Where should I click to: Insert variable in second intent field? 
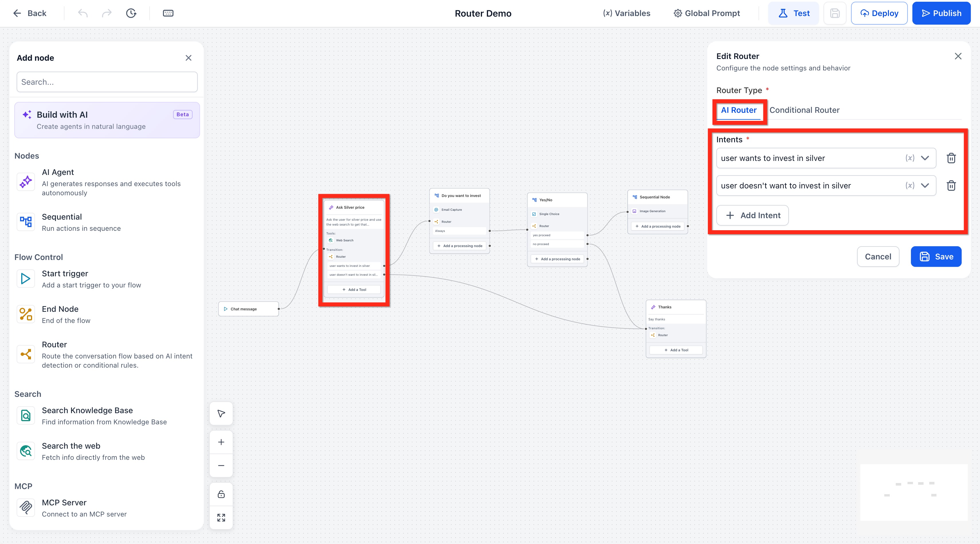(x=910, y=186)
